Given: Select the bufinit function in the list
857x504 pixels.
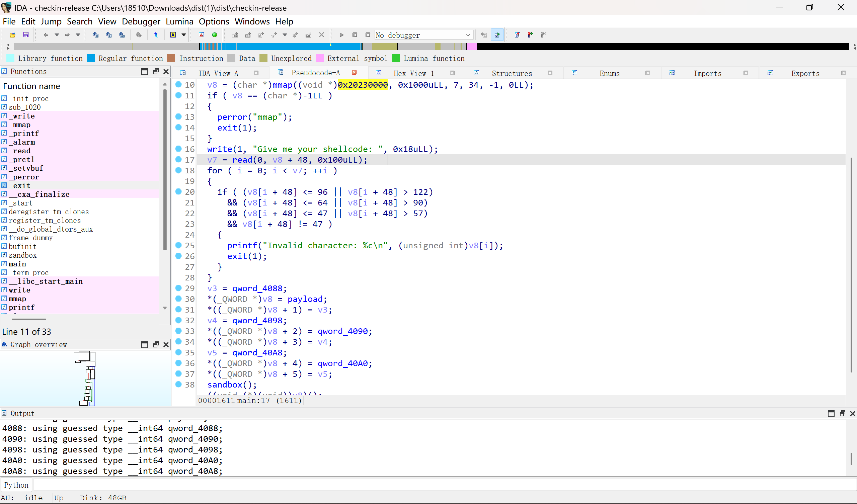Looking at the screenshot, I should tap(22, 247).
